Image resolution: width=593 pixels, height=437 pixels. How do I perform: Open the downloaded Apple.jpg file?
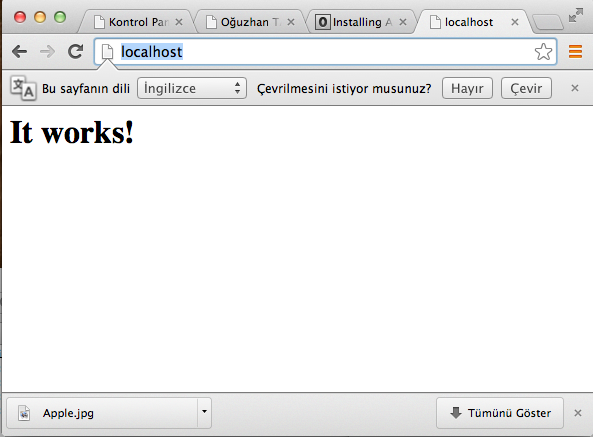[x=102, y=413]
